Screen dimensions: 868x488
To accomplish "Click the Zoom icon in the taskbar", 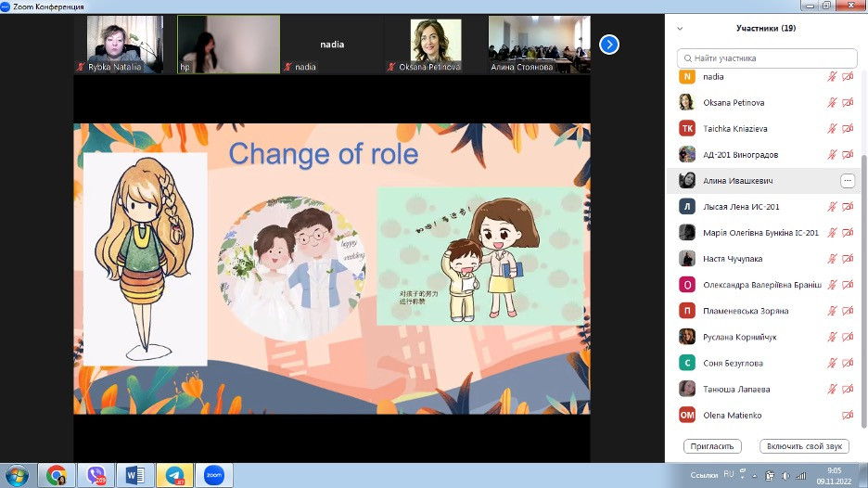I will [214, 475].
